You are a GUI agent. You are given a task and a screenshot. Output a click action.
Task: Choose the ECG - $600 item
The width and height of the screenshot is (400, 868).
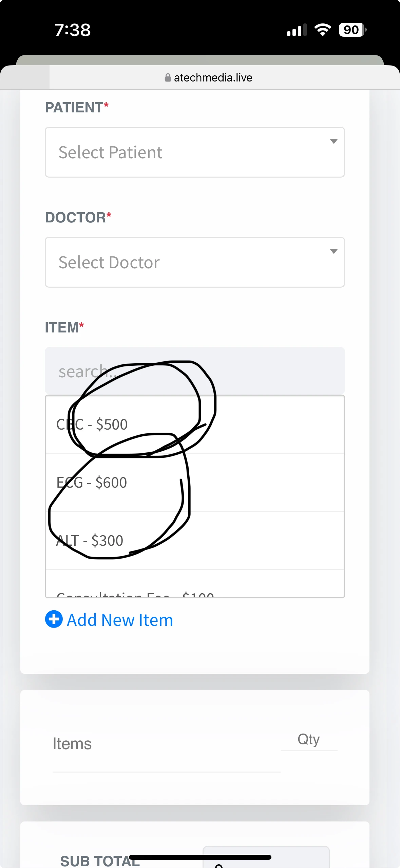[195, 483]
